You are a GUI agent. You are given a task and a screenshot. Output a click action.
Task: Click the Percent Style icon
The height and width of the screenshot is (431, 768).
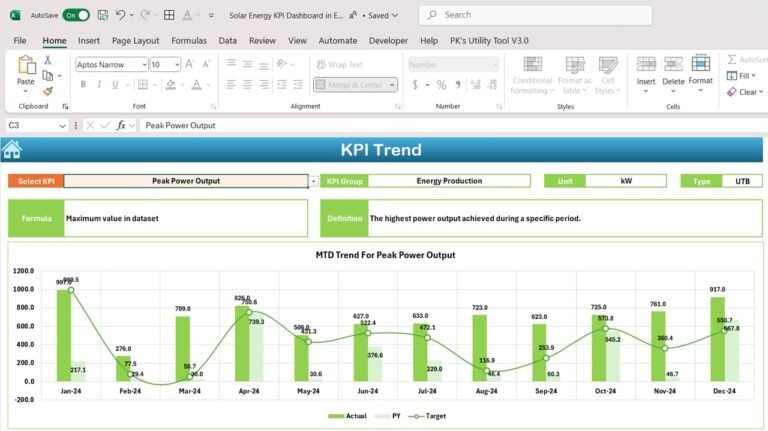coord(442,85)
